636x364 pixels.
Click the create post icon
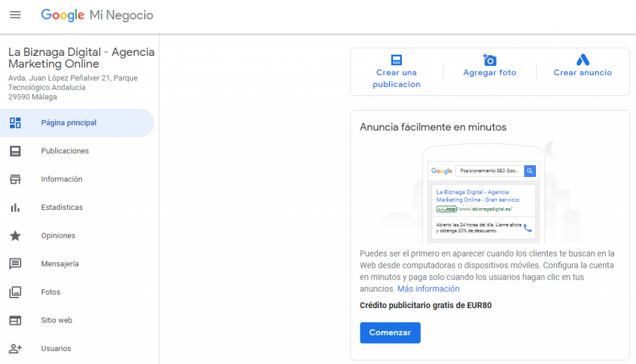[x=396, y=60]
